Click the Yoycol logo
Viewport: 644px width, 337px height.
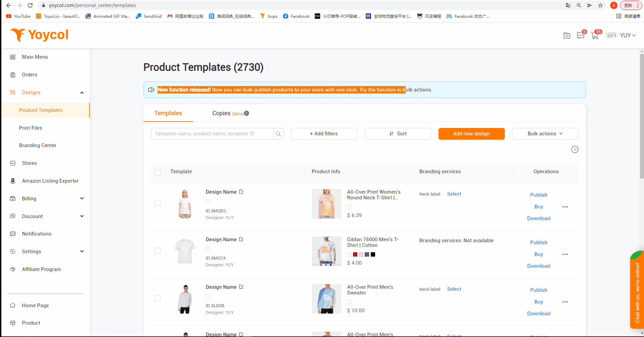(39, 35)
